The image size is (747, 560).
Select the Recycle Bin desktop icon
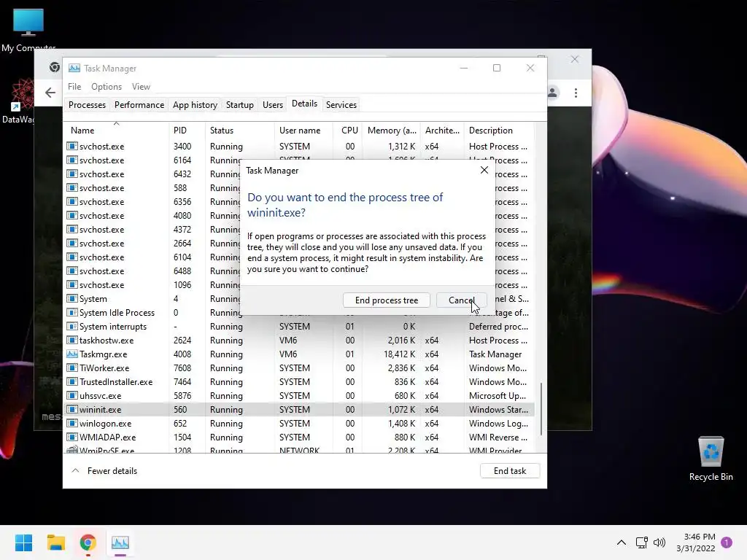point(711,458)
